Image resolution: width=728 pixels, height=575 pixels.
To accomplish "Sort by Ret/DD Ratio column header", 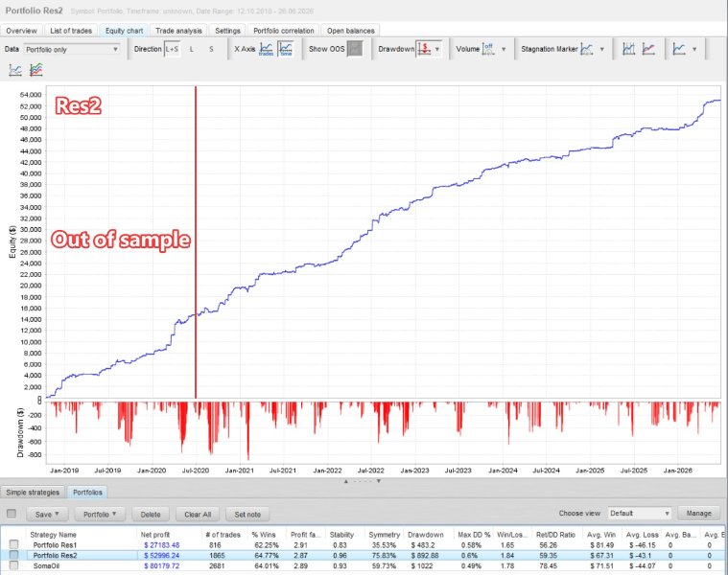I will (x=555, y=535).
